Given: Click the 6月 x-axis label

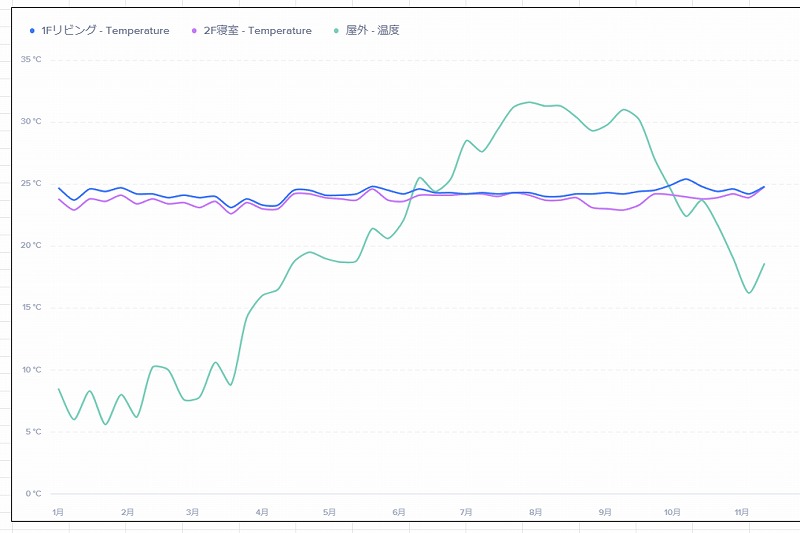Looking at the screenshot, I should 399,512.
